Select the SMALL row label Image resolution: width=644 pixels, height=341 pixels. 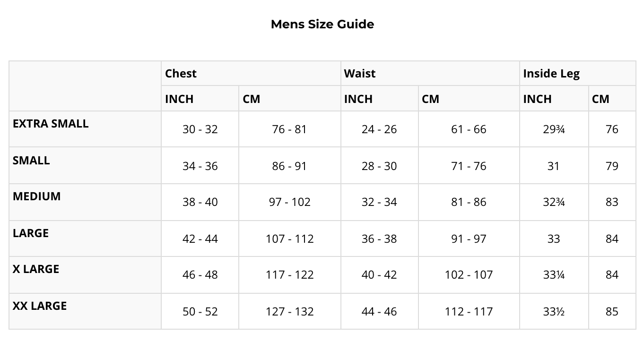click(x=31, y=161)
